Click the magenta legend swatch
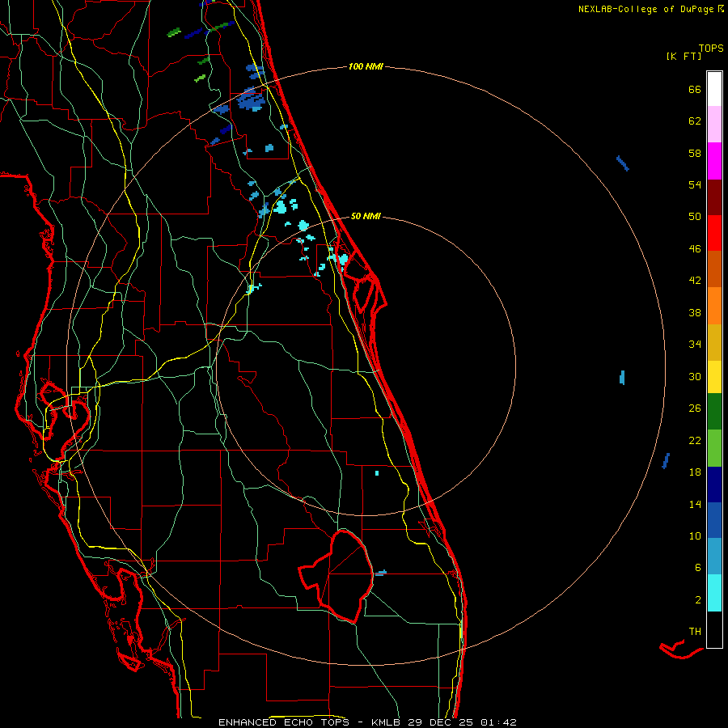The width and height of the screenshot is (728, 728). (714, 161)
